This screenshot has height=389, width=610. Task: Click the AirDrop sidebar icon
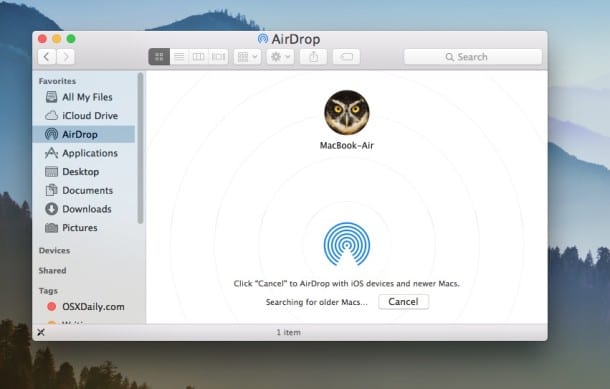pos(51,134)
